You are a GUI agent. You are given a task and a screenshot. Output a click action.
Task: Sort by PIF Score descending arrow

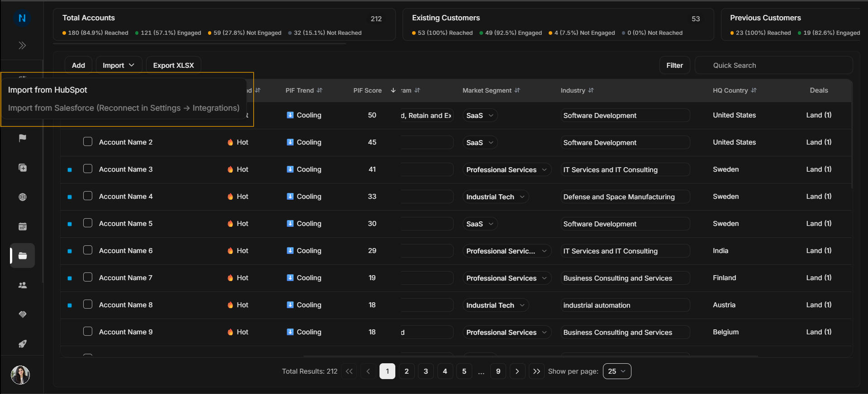[x=393, y=90]
